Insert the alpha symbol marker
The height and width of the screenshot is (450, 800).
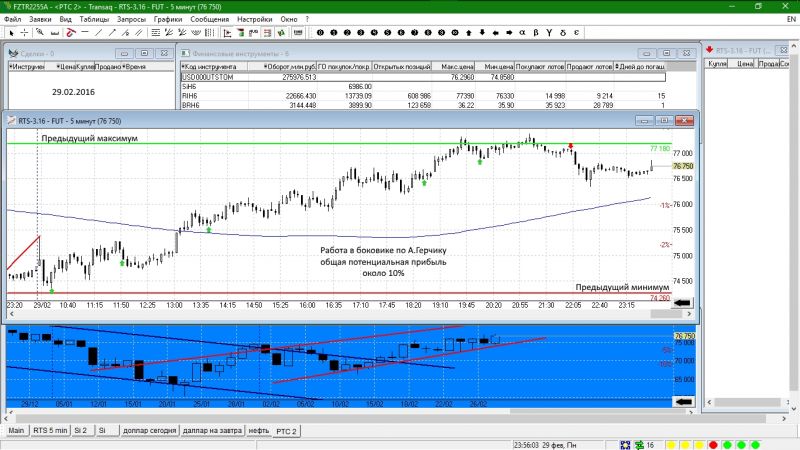coord(522,33)
